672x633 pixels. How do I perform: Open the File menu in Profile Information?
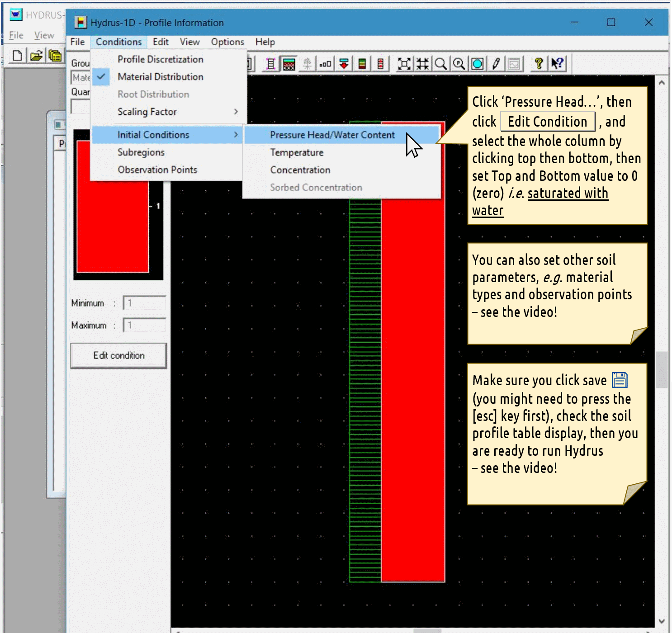(77, 42)
